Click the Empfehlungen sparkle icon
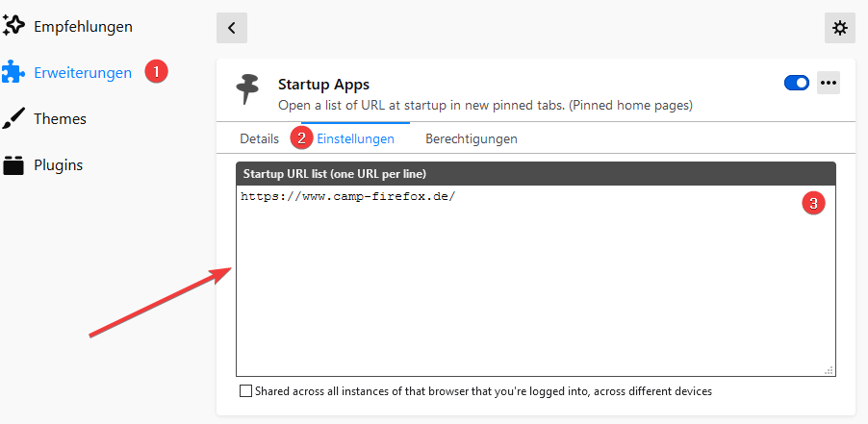Viewport: 868px width, 424px height. 13,26
